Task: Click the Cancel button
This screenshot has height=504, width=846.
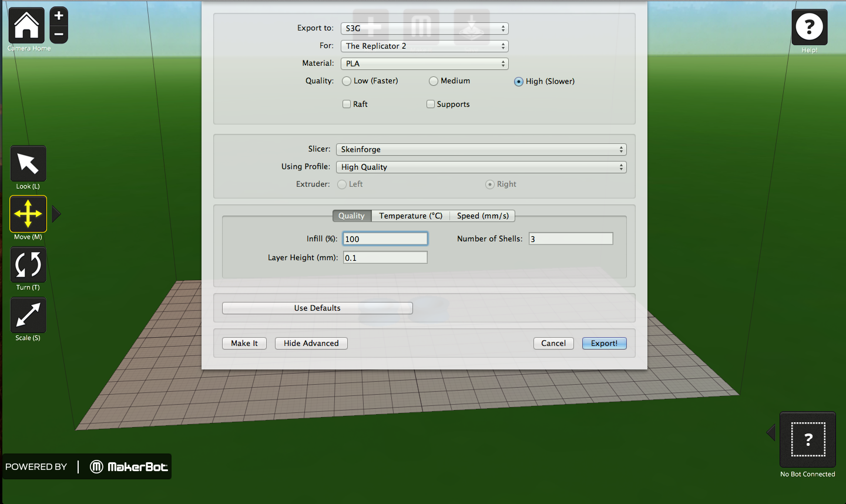Action: pyautogui.click(x=553, y=343)
